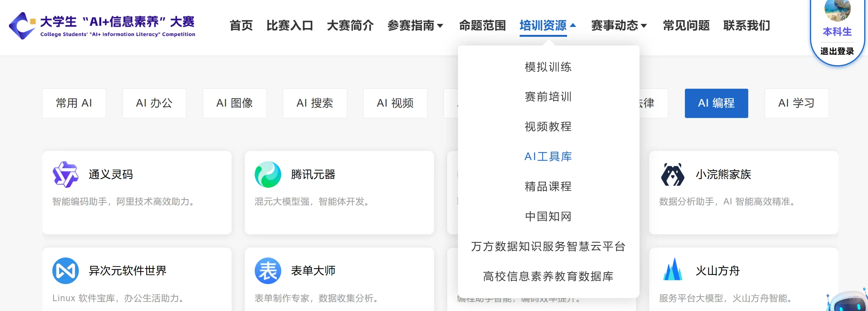Select the AI 编程 category tab

(716, 103)
